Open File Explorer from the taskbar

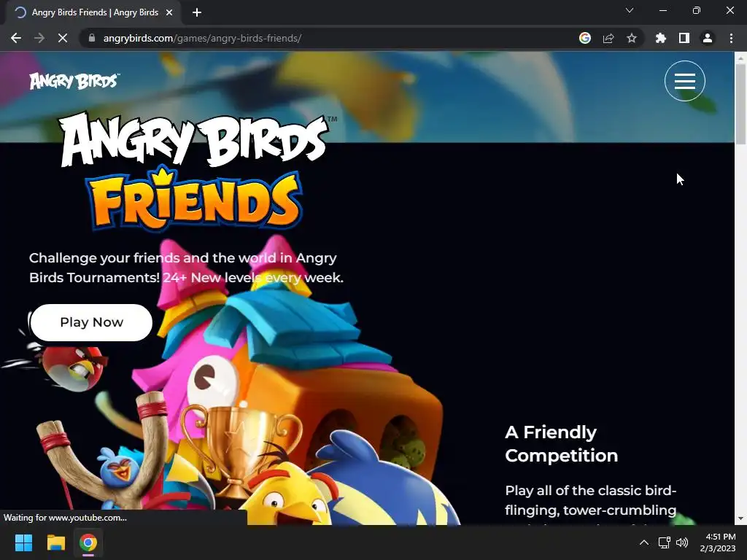55,542
